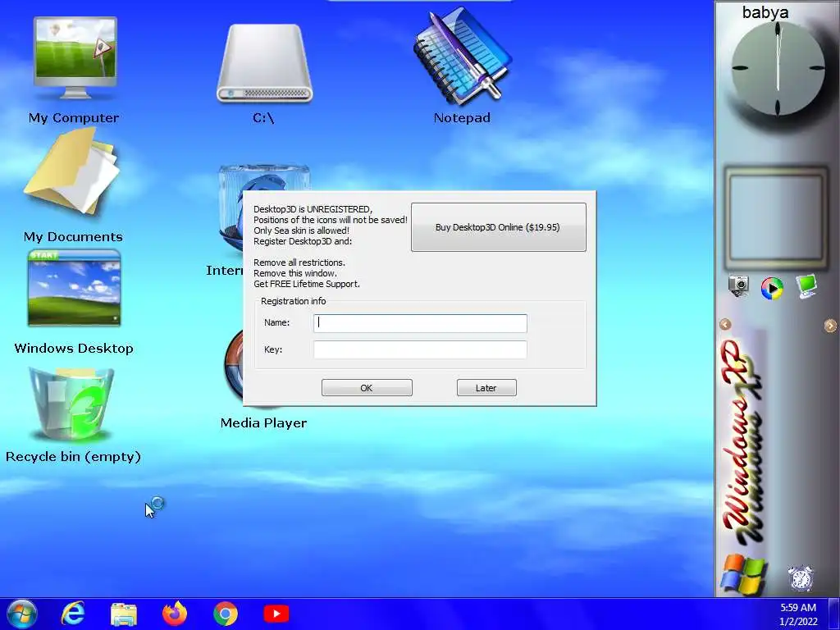
Task: Click the OK button in registration dialog
Action: point(367,388)
